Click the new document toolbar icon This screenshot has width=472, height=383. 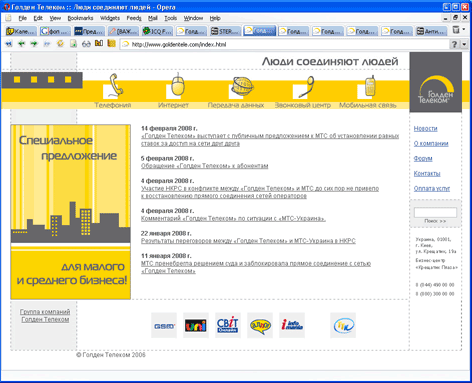pyautogui.click(x=73, y=44)
